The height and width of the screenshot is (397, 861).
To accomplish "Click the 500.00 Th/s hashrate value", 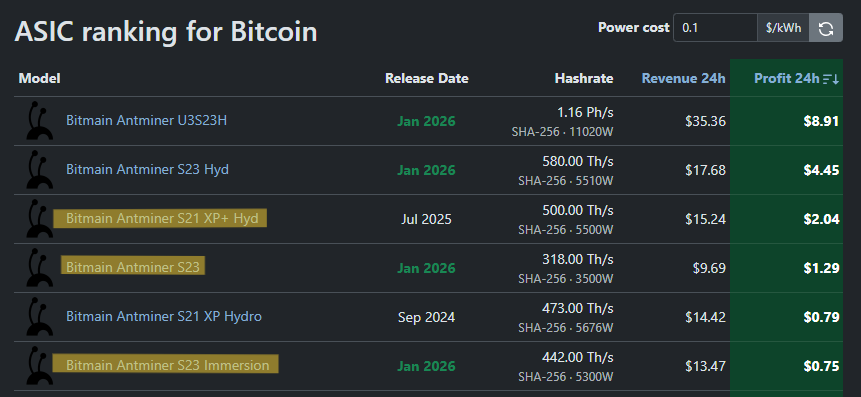I will click(577, 210).
